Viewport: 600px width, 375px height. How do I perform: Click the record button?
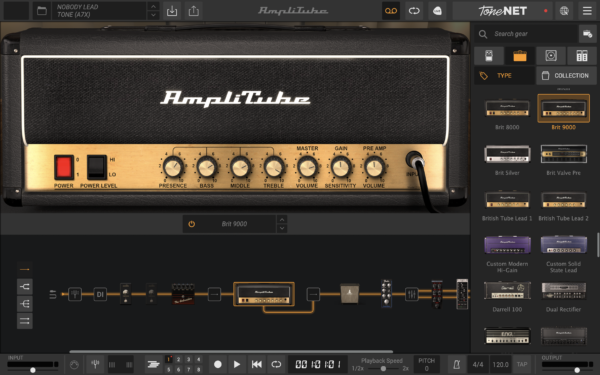coord(218,364)
